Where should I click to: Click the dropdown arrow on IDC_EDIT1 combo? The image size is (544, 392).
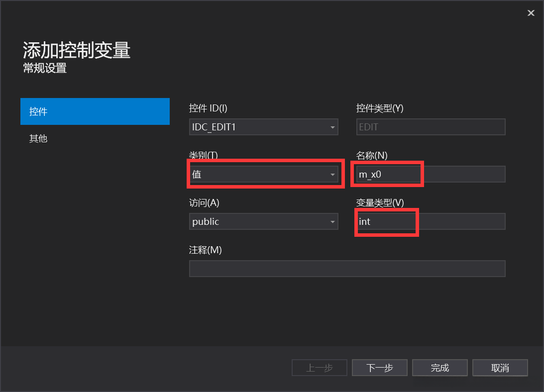pyautogui.click(x=332, y=127)
